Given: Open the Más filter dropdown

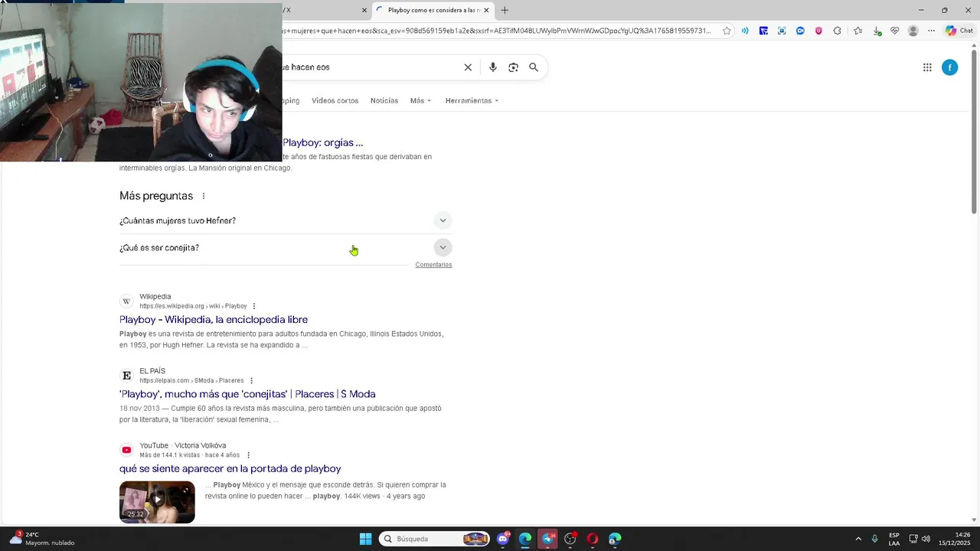Looking at the screenshot, I should coord(420,100).
